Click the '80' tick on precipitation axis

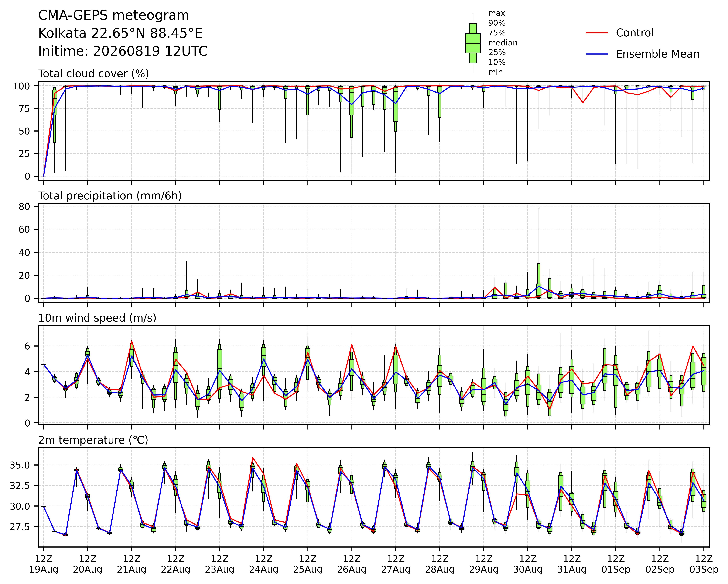click(24, 206)
